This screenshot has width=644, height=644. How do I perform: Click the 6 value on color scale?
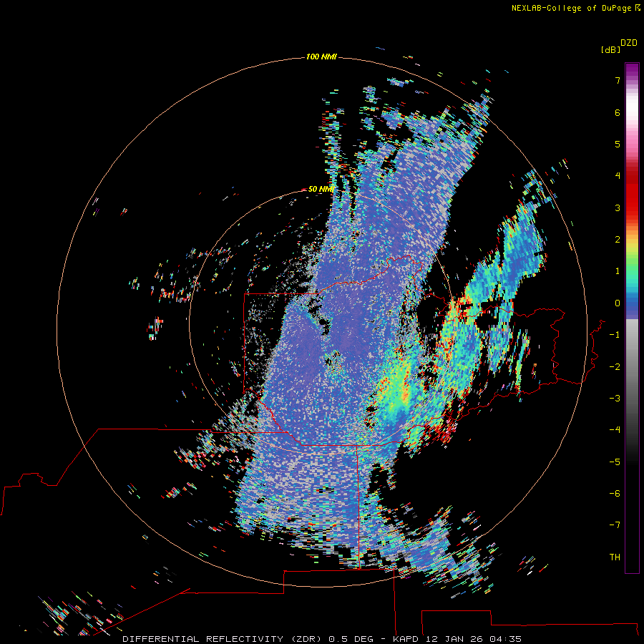click(618, 112)
